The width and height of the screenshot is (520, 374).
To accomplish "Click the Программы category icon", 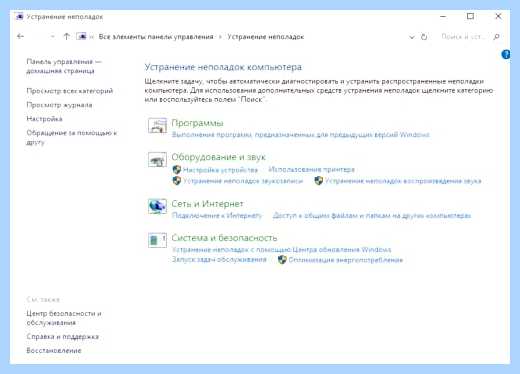I will coord(157,126).
